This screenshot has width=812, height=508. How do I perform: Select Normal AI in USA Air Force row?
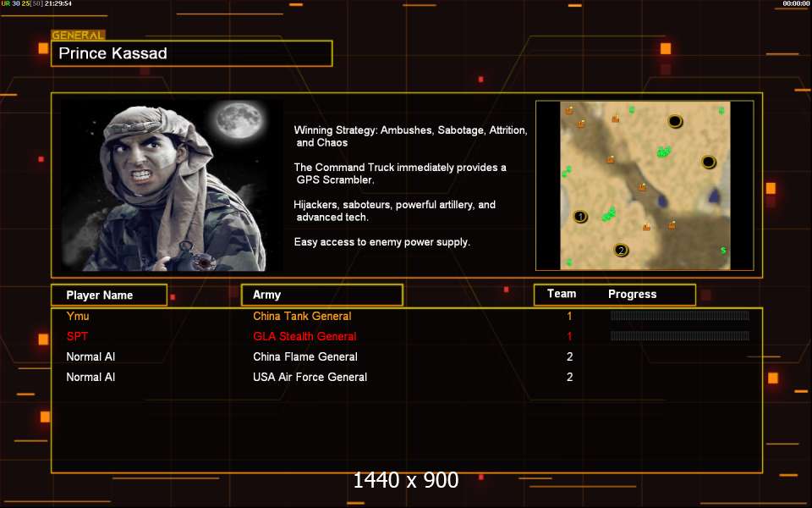(91, 377)
